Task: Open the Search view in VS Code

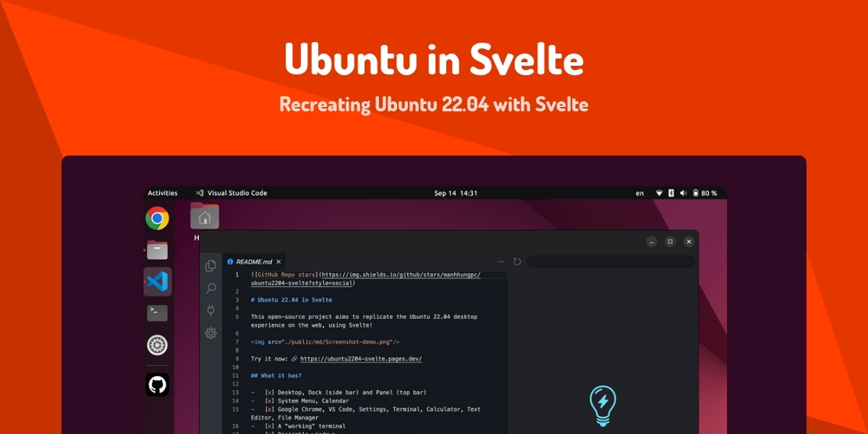Action: click(x=210, y=288)
